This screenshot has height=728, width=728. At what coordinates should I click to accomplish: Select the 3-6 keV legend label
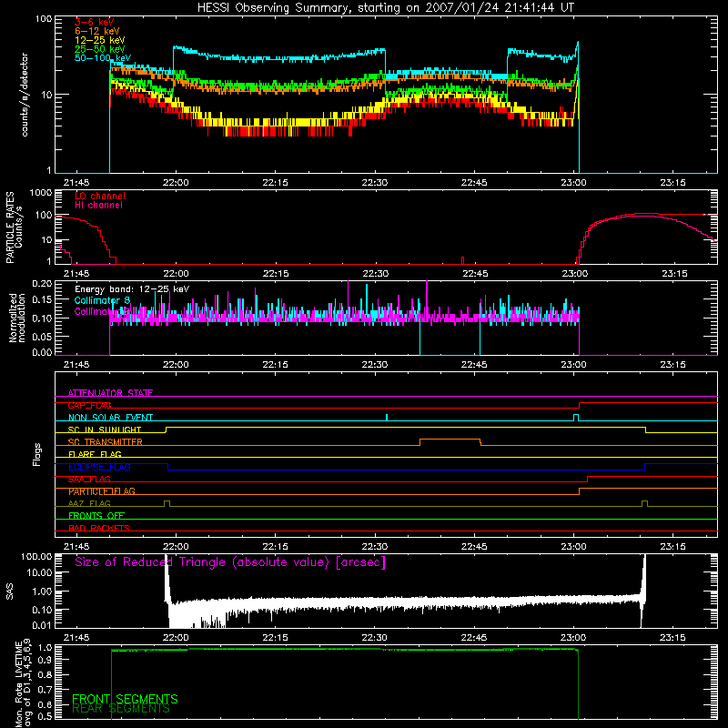tap(95, 22)
